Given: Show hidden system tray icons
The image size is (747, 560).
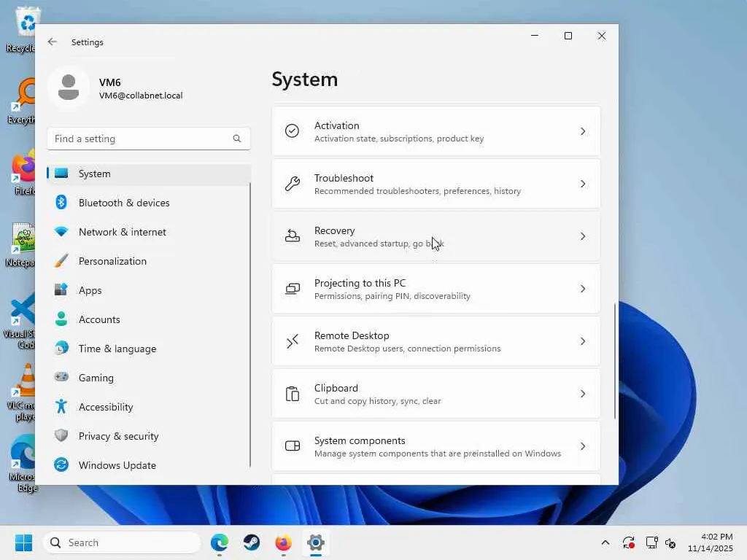Looking at the screenshot, I should coord(605,542).
